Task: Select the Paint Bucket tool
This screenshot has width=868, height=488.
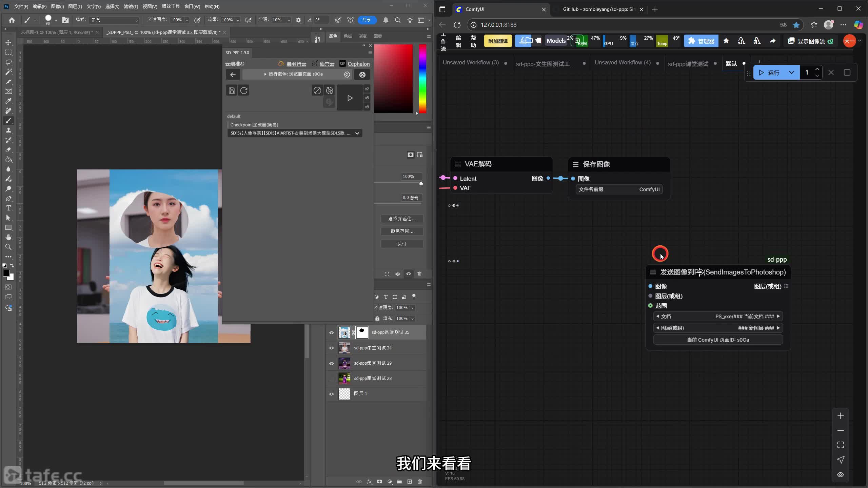Action: [x=8, y=160]
